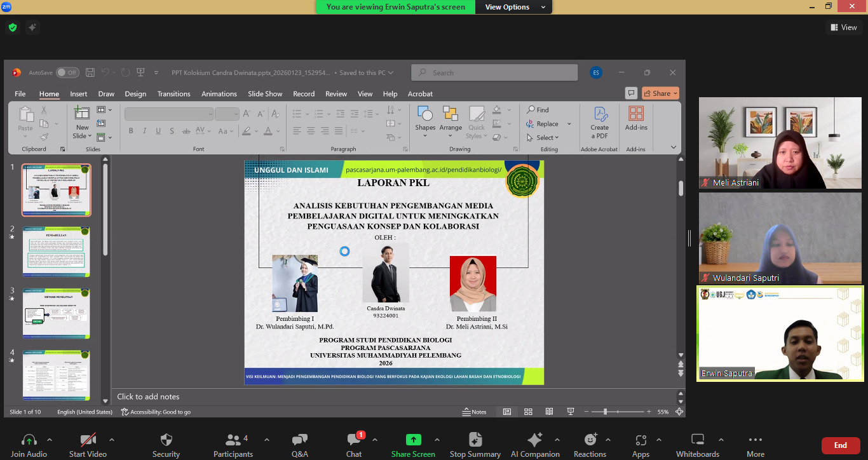The height and width of the screenshot is (460, 868).
Task: Click the green Share Screen icon
Action: click(x=413, y=440)
